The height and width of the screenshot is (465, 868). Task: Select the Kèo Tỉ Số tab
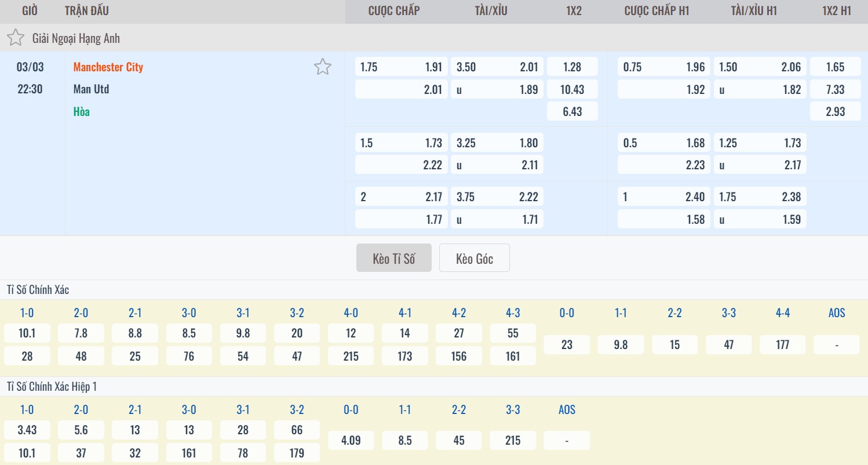(393, 259)
